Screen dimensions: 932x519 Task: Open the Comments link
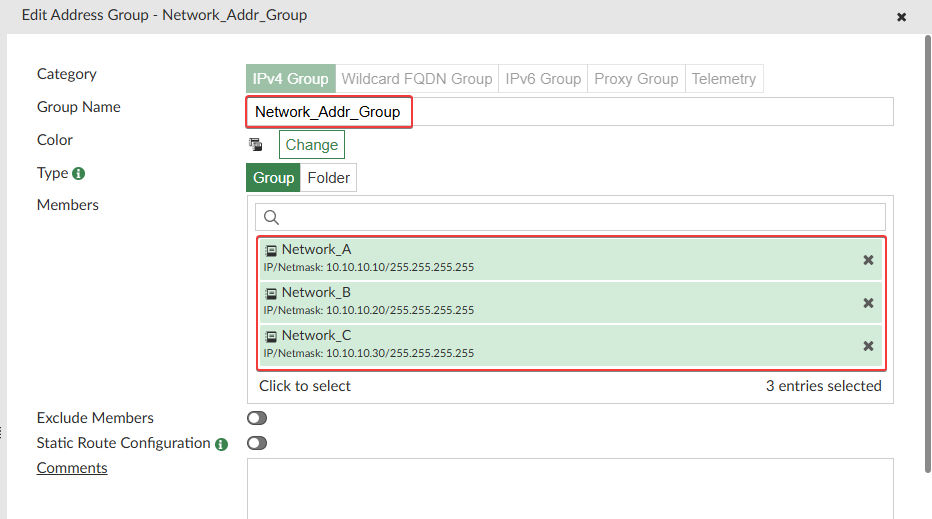click(x=72, y=468)
